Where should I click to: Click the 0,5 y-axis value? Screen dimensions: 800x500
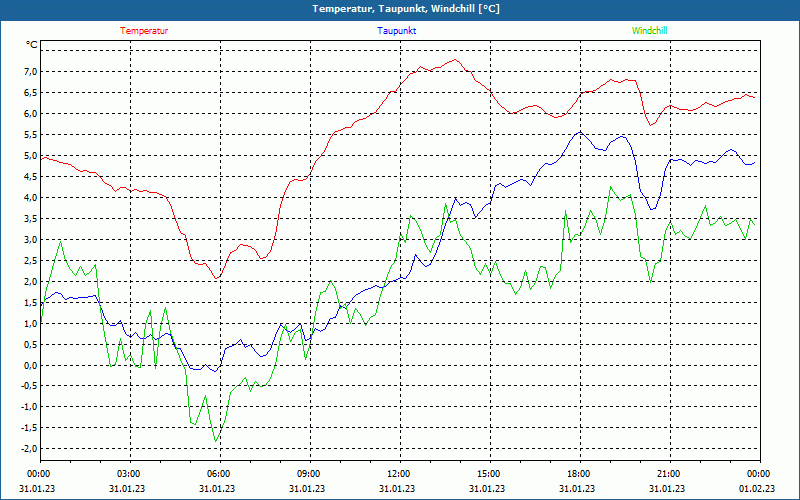click(32, 344)
